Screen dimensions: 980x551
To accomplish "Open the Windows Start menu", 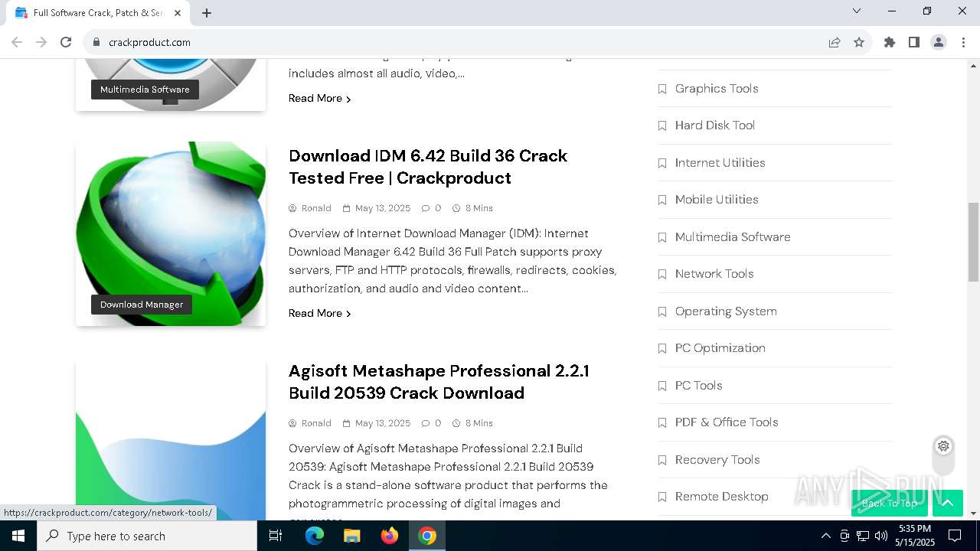I will (x=18, y=536).
